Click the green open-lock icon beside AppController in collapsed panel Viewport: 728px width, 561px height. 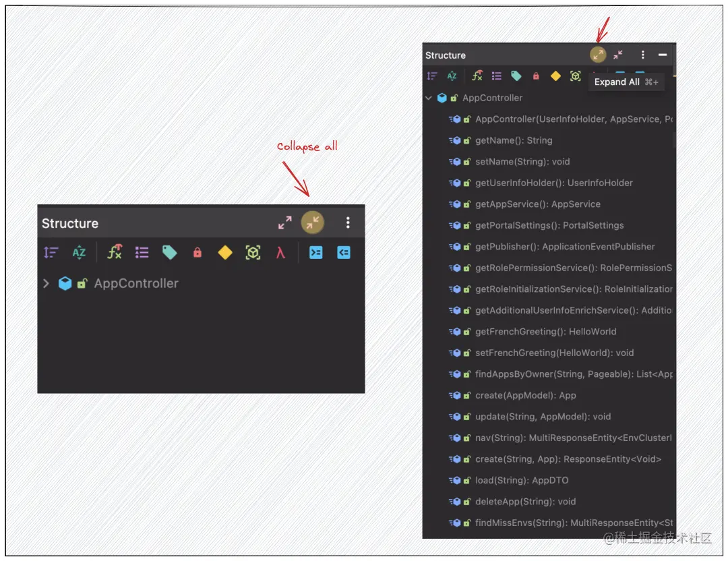point(82,283)
